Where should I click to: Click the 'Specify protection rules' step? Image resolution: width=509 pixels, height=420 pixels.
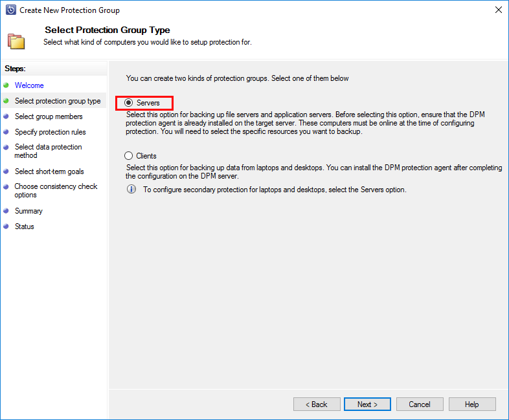(x=51, y=132)
